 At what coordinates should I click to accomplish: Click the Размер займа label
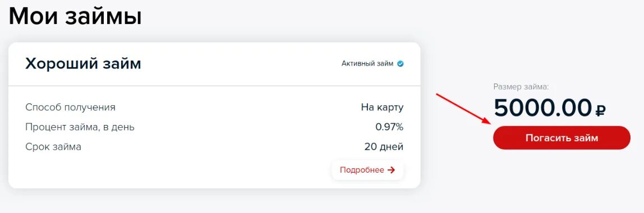click(521, 87)
